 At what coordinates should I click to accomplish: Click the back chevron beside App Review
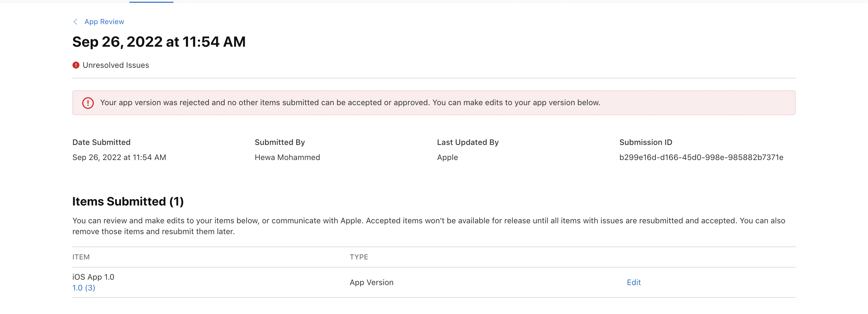coord(75,22)
